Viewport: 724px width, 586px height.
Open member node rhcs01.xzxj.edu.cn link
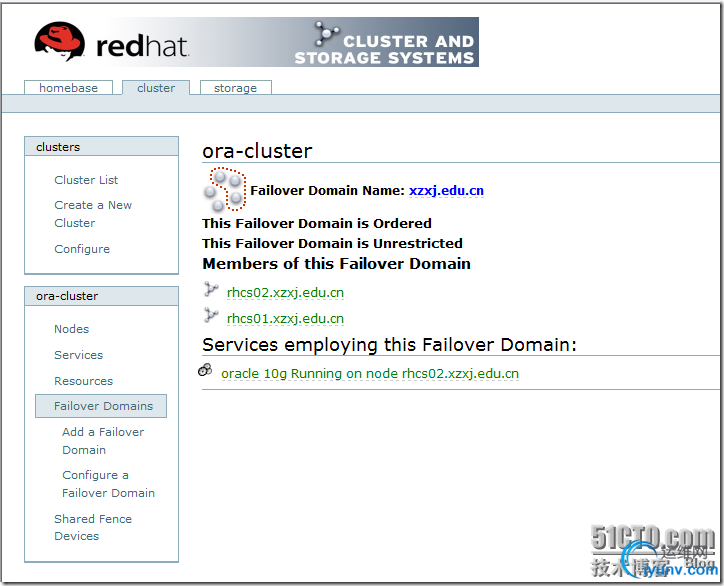(x=285, y=319)
